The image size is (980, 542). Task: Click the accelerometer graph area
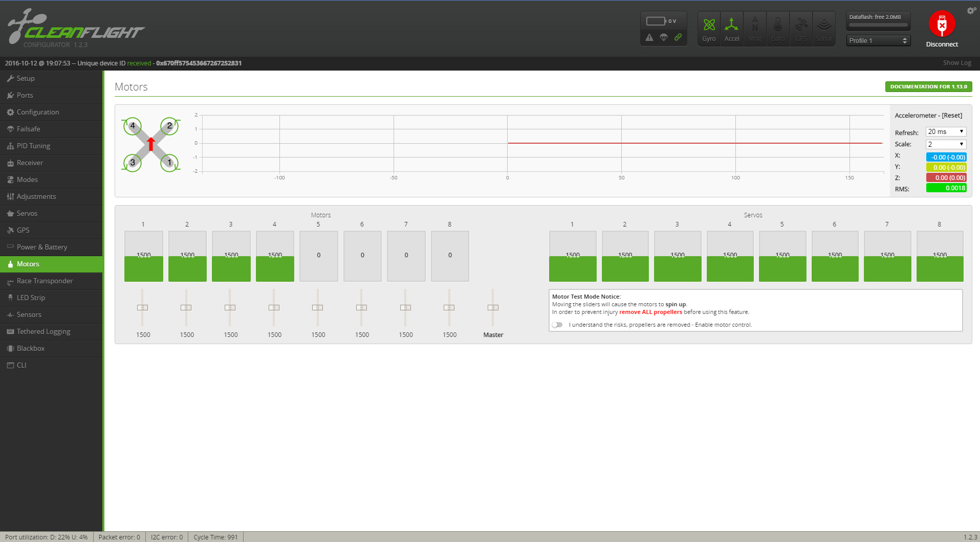pos(542,143)
